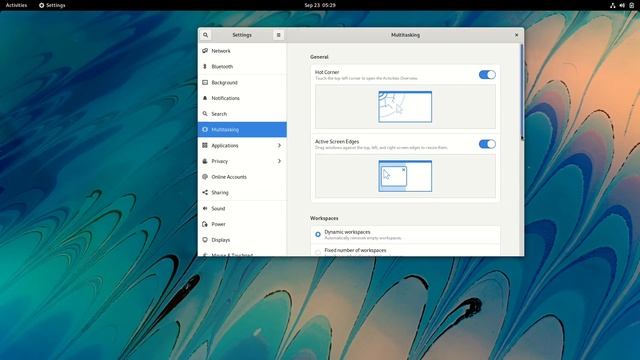Click the Sound speaker icon in sidebar

[x=205, y=208]
